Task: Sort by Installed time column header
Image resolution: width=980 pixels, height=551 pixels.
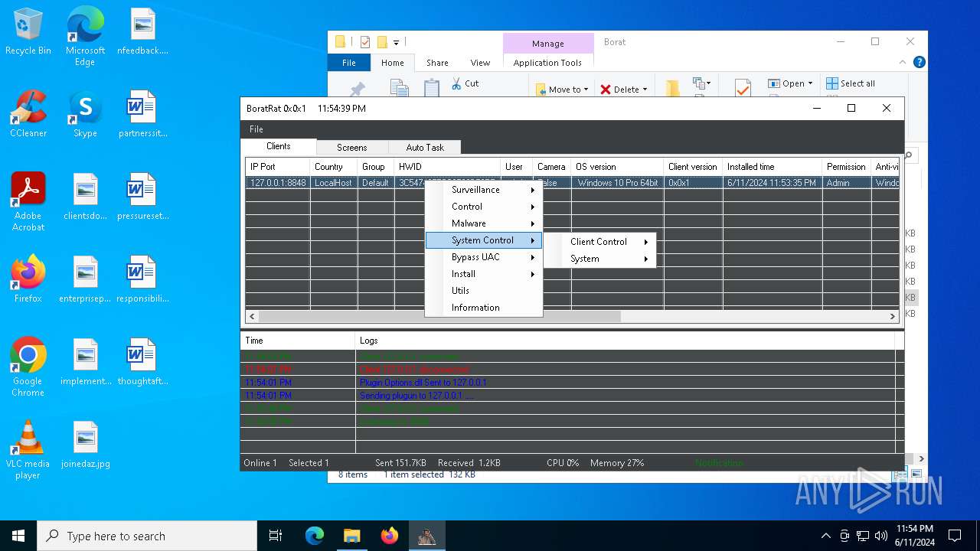Action: coord(773,167)
